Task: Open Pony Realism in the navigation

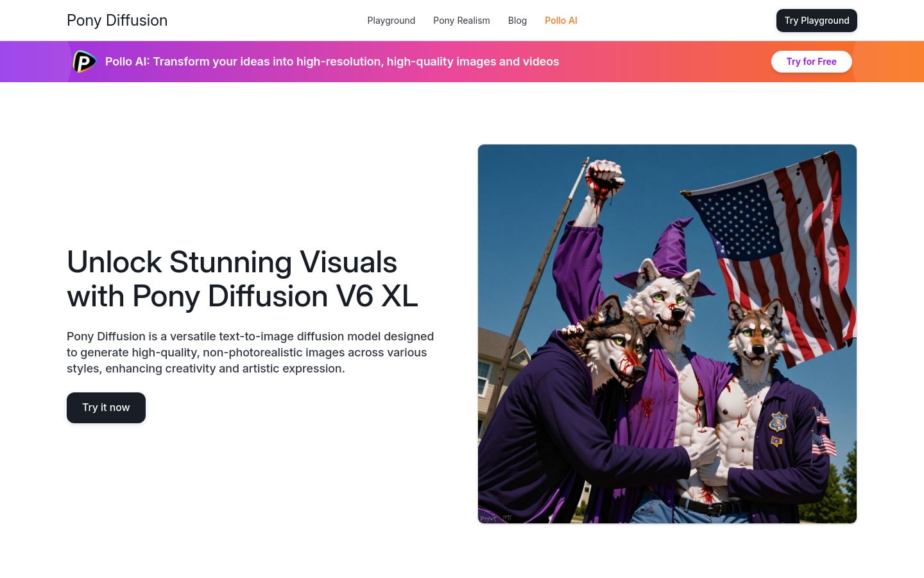Action: point(461,21)
